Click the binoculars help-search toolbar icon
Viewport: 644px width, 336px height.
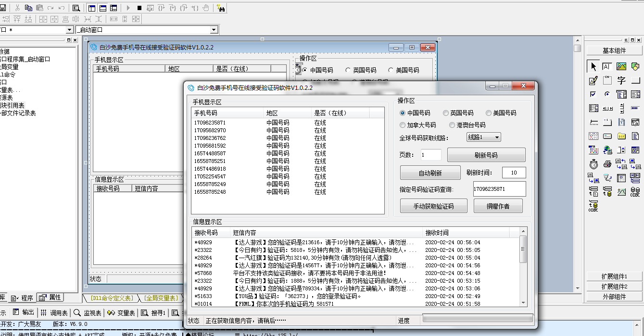(221, 8)
